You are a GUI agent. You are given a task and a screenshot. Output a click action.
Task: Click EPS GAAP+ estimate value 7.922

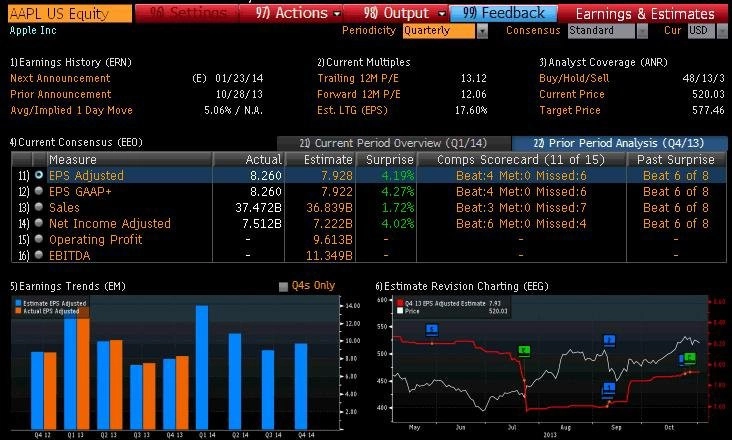(x=337, y=192)
